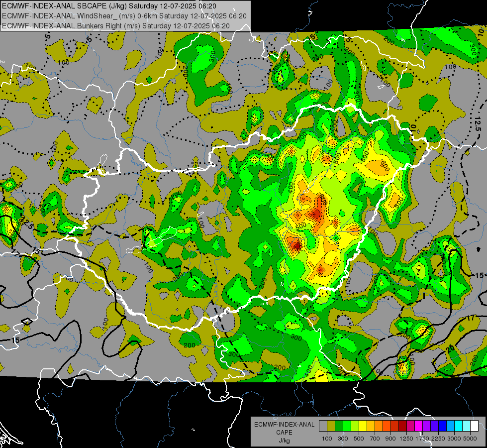Click the legend value 3000
The height and width of the screenshot is (448, 487).
454,439
